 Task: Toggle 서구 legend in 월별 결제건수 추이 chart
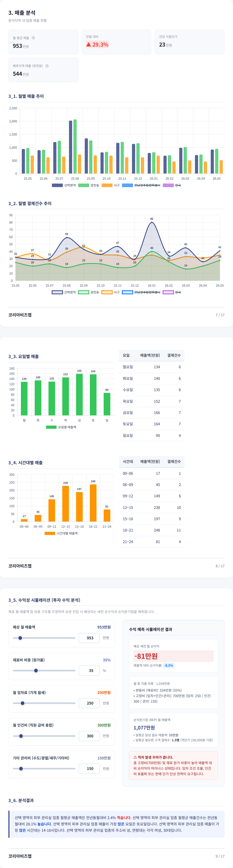click(x=111, y=292)
